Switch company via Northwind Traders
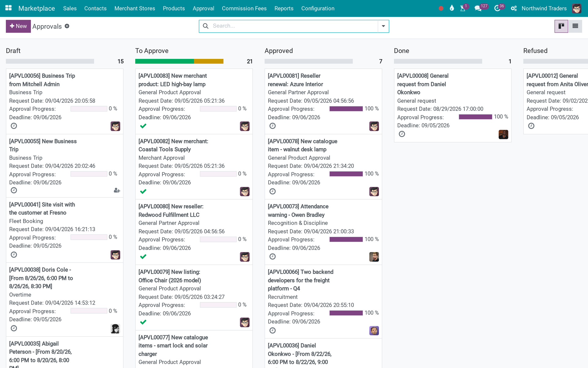This screenshot has width=588, height=368. (x=544, y=8)
